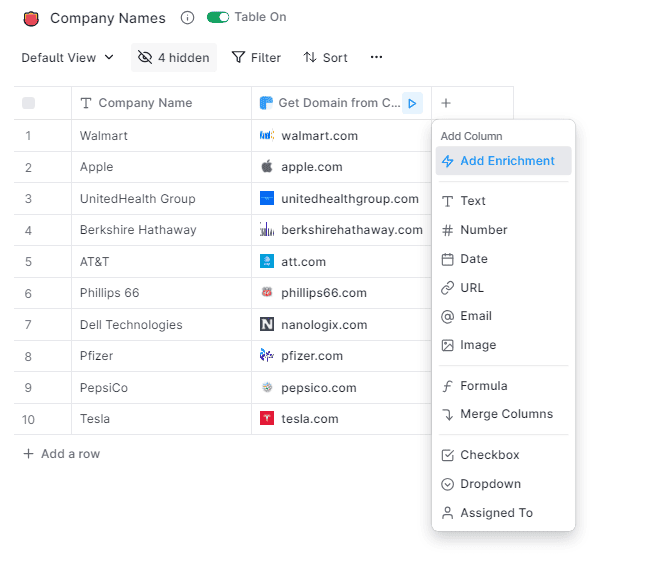Viewport: 646px width, 561px height.
Task: Select the Pfizer company name cell
Action: tap(162, 356)
